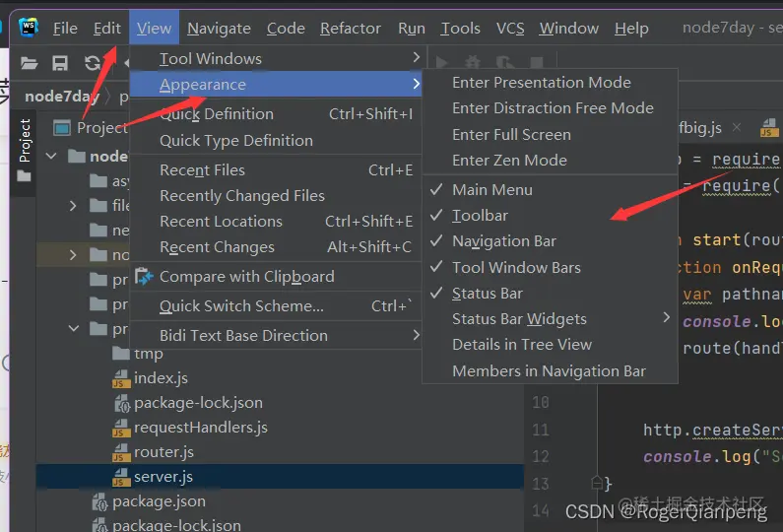Click the Save All toolbar icon
The width and height of the screenshot is (783, 532).
point(60,63)
